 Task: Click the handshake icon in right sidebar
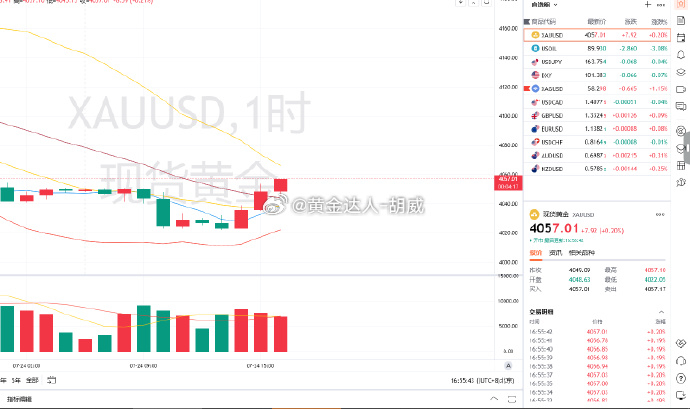(x=681, y=343)
